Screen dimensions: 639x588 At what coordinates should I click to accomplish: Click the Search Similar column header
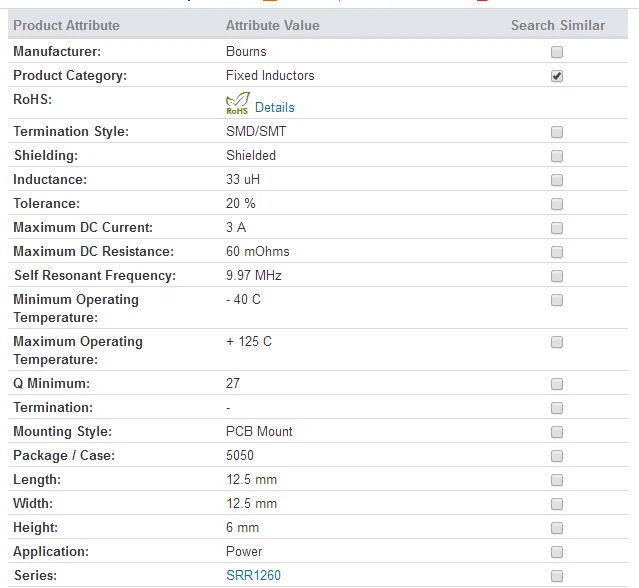click(558, 25)
